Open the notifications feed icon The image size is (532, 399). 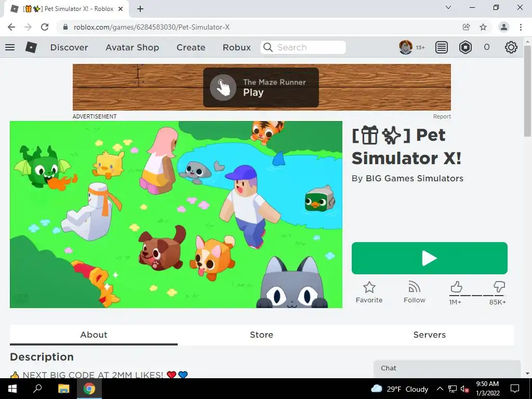442,47
